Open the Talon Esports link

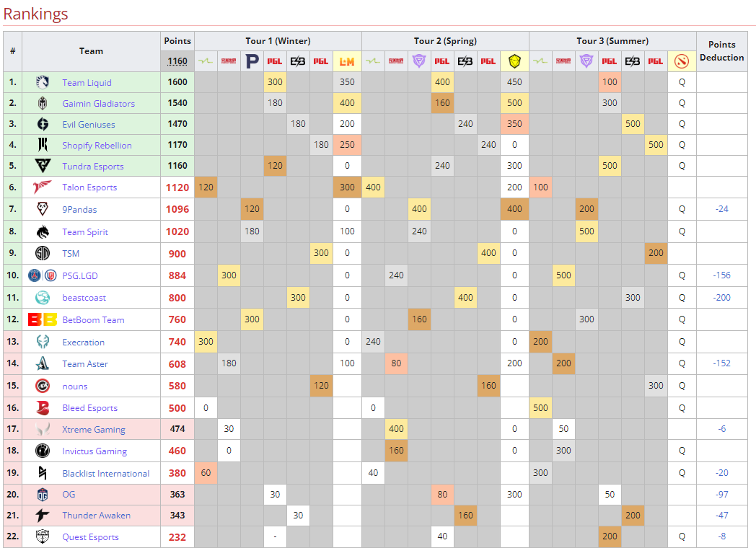(x=89, y=187)
